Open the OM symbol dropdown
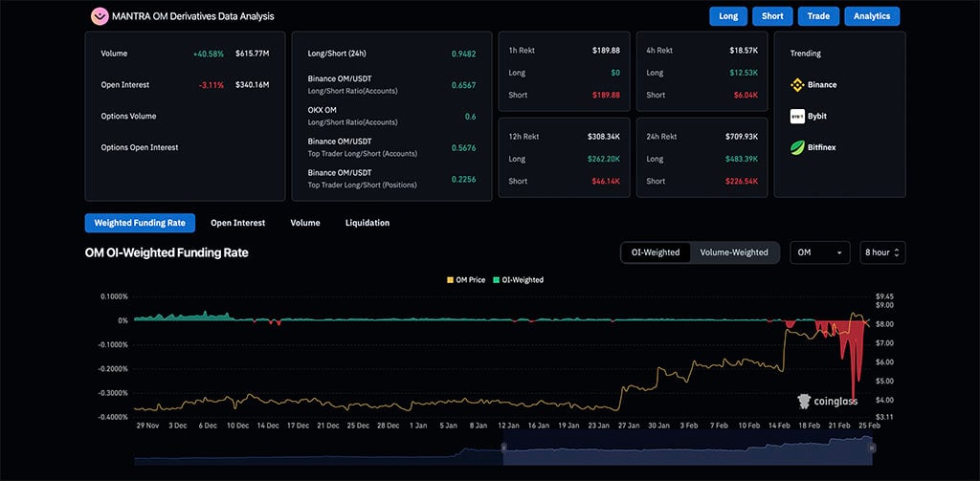The image size is (980, 481). tap(819, 252)
